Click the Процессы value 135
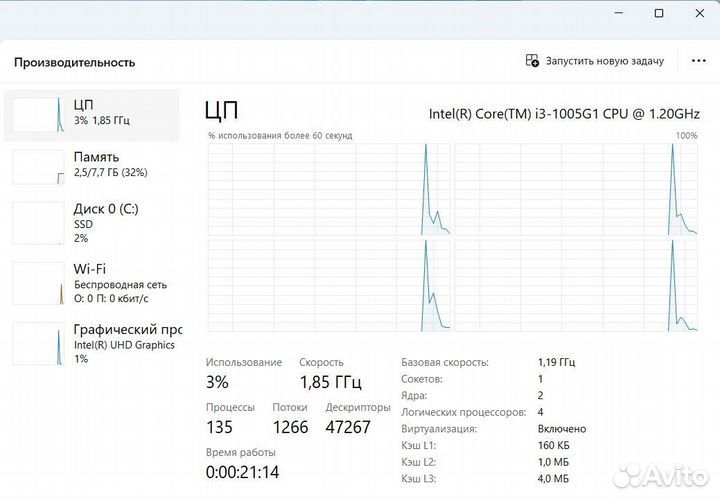The image size is (720, 501). coord(219,427)
